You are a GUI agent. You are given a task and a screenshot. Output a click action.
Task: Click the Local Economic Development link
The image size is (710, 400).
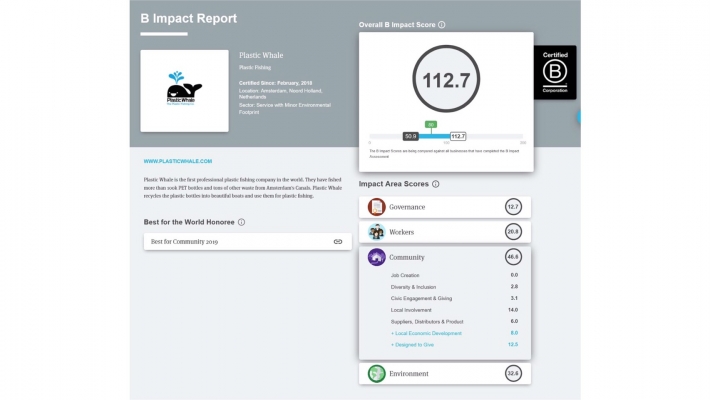tap(428, 333)
